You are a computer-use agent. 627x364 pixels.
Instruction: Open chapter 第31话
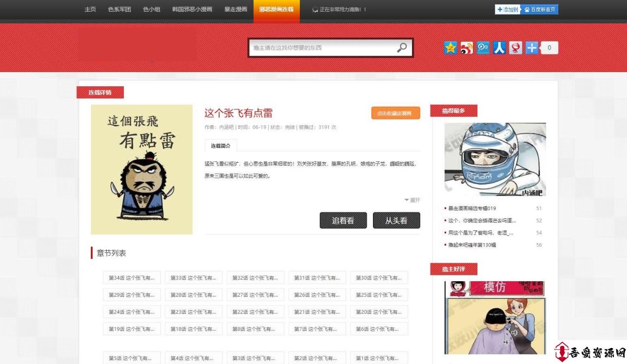[317, 278]
